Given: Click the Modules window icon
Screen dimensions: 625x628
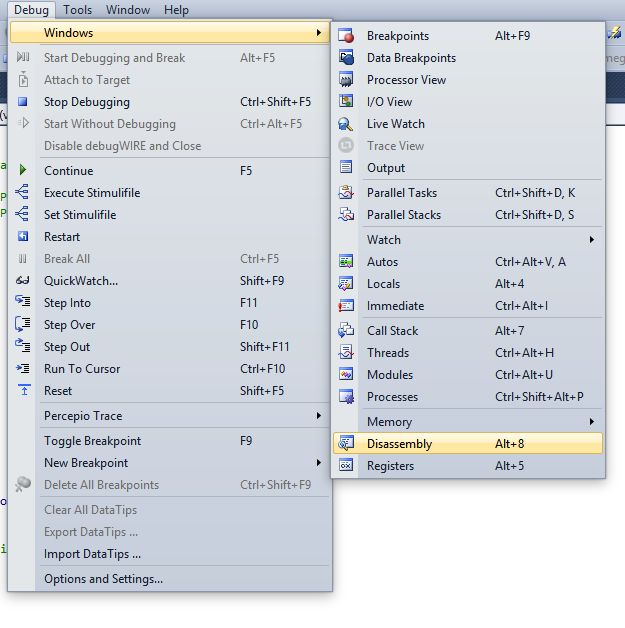Looking at the screenshot, I should pyautogui.click(x=346, y=374).
